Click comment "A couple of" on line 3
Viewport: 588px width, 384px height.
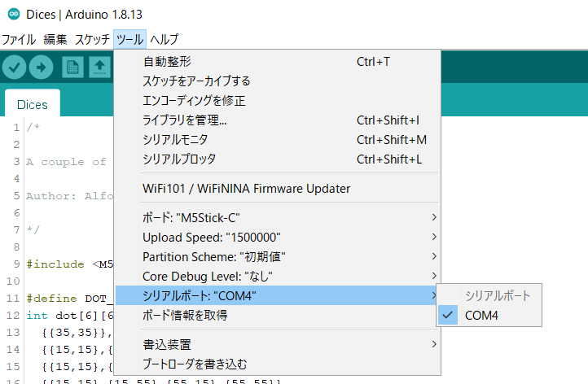[67, 162]
